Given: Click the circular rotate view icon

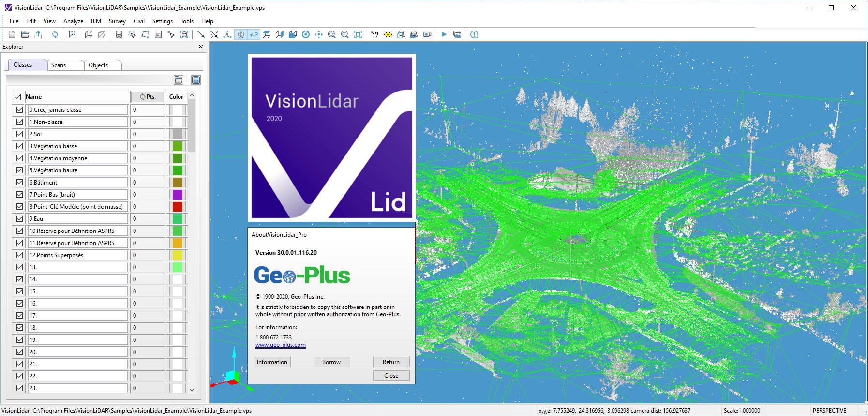Looking at the screenshot, I should pyautogui.click(x=306, y=34).
